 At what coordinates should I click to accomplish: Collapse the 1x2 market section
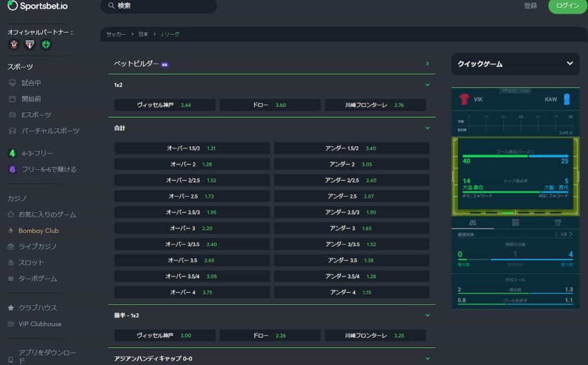pyautogui.click(x=427, y=85)
